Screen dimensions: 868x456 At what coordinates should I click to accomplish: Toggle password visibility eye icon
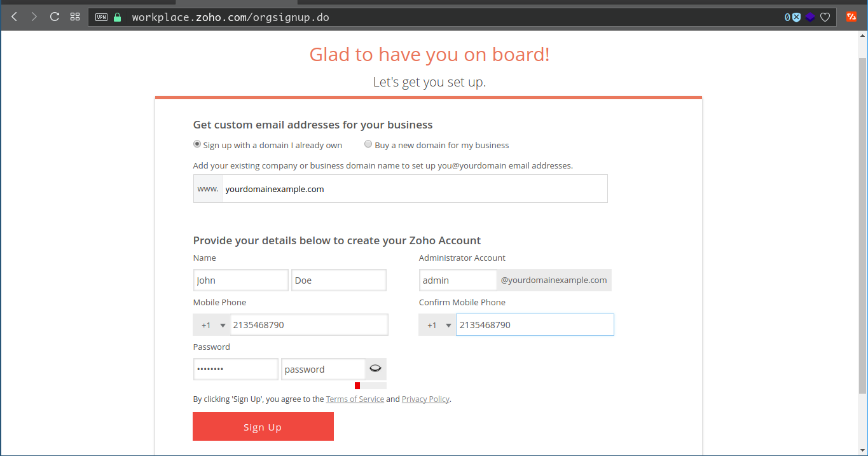pos(375,369)
